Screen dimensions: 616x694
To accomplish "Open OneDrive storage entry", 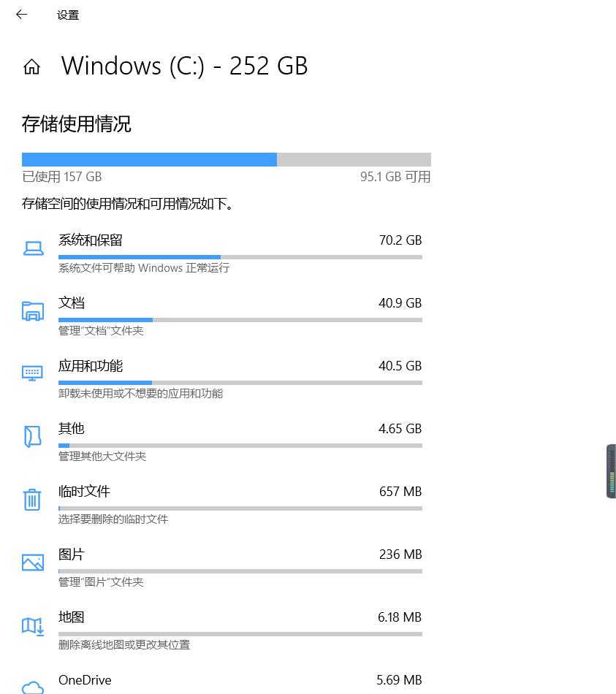I will point(85,680).
